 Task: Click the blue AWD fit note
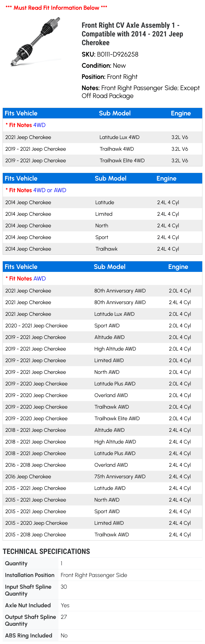pyautogui.click(x=39, y=279)
